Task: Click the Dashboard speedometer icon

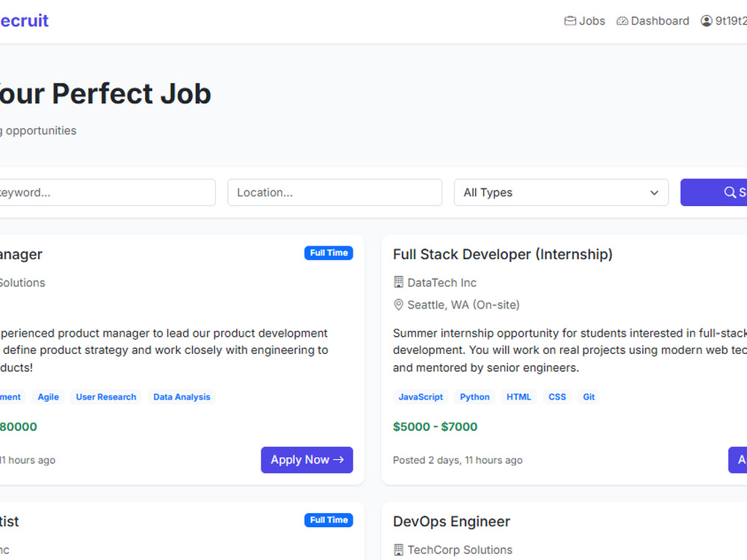Action: pyautogui.click(x=622, y=21)
